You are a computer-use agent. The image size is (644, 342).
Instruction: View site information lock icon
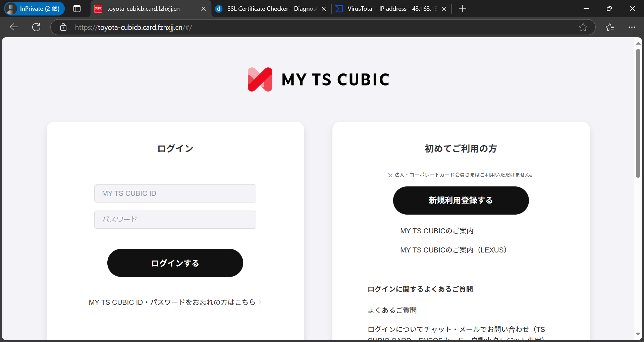coord(63,27)
